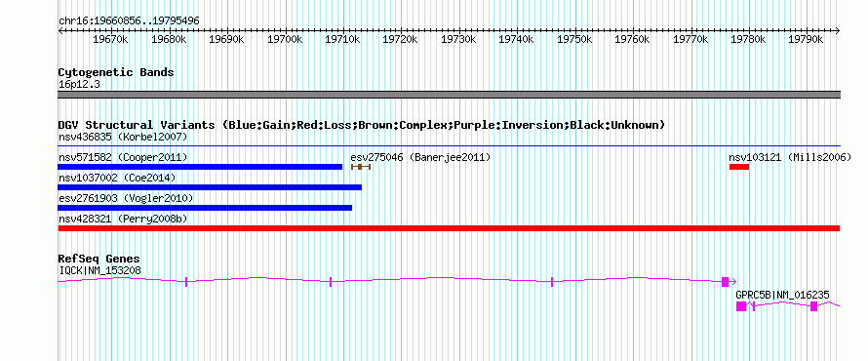This screenshot has height=361, width=868.
Task: Click the 19700k ruler tick label
Action: [285, 40]
